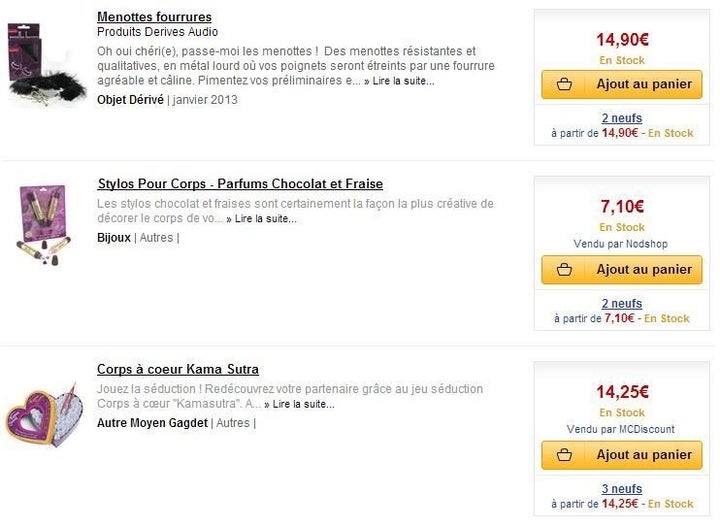Open the Objet Dérivé category label
Screen dimensions: 720x527
click(x=130, y=100)
